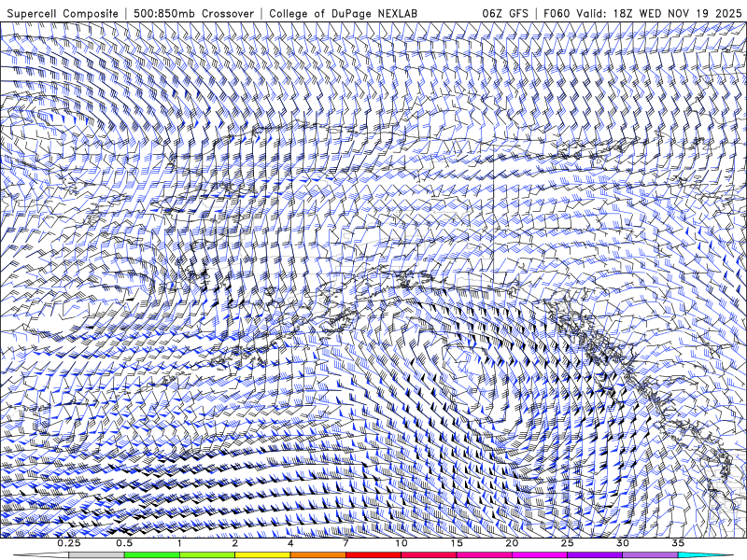Select the lavender 30–35 colorbar segment

coord(650,555)
